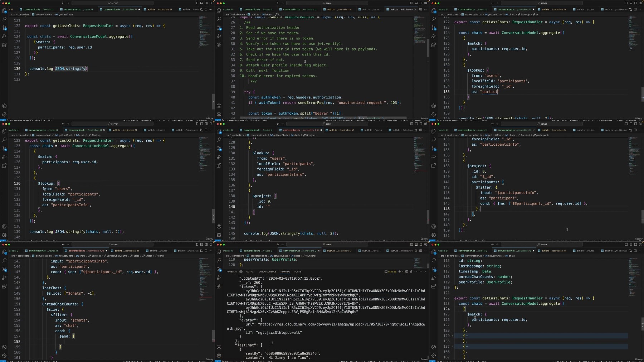Close conversation.ts controllers tab in $lookup line-130 window
This screenshot has height=362, width=644.
pos(104,130)
